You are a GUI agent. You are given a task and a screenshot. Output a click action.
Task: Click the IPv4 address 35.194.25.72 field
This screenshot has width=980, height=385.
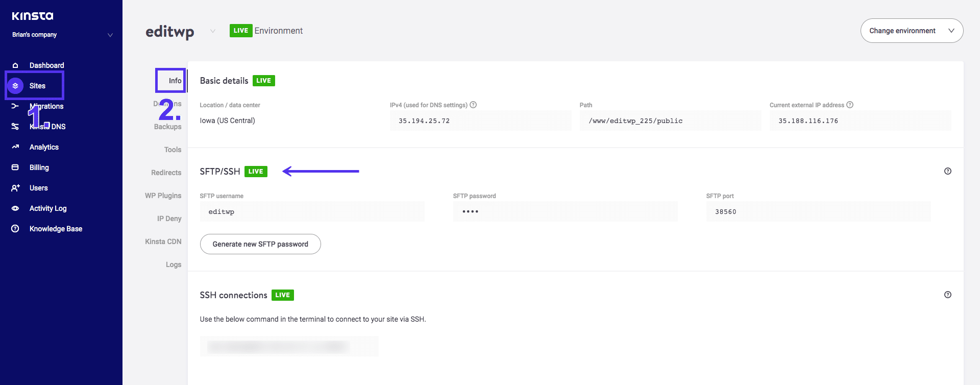[480, 121]
